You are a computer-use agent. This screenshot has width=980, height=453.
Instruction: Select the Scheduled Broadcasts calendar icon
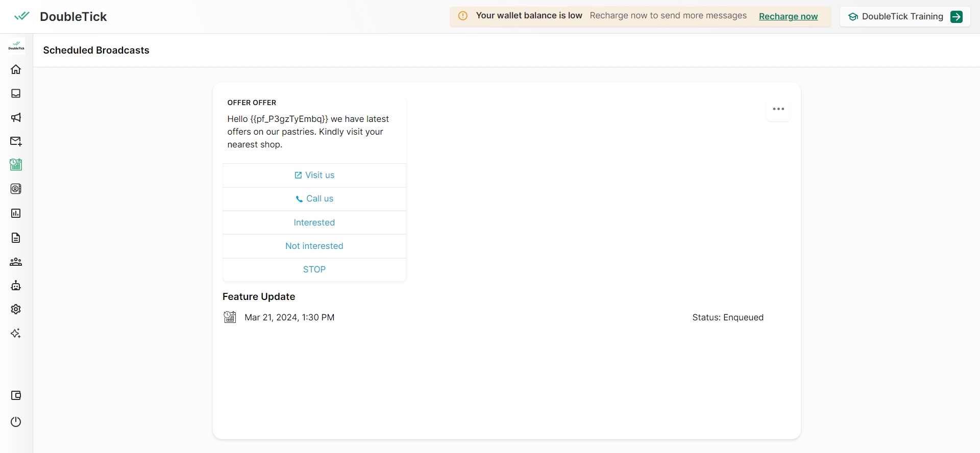pyautogui.click(x=16, y=165)
